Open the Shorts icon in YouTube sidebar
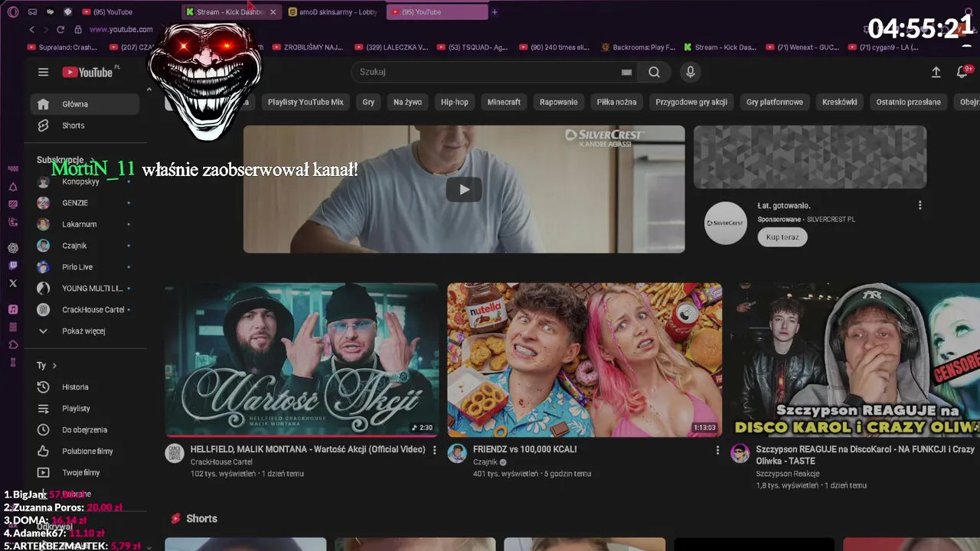 coord(44,126)
